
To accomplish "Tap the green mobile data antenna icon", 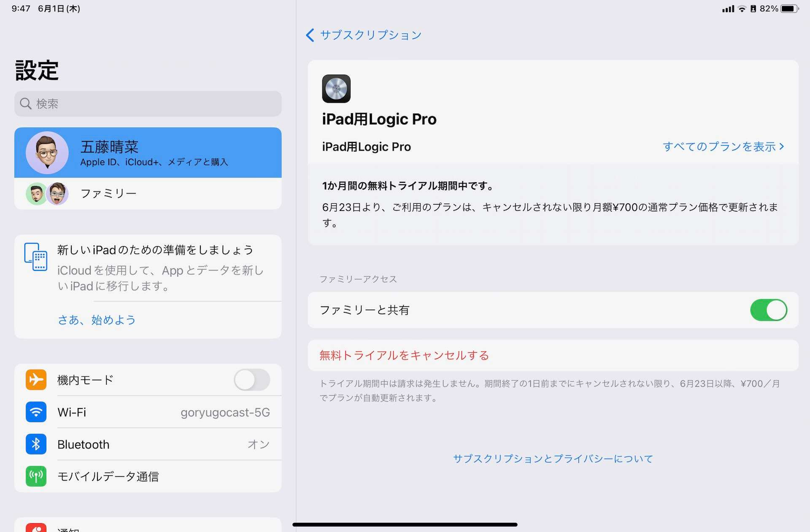I will pyautogui.click(x=36, y=476).
